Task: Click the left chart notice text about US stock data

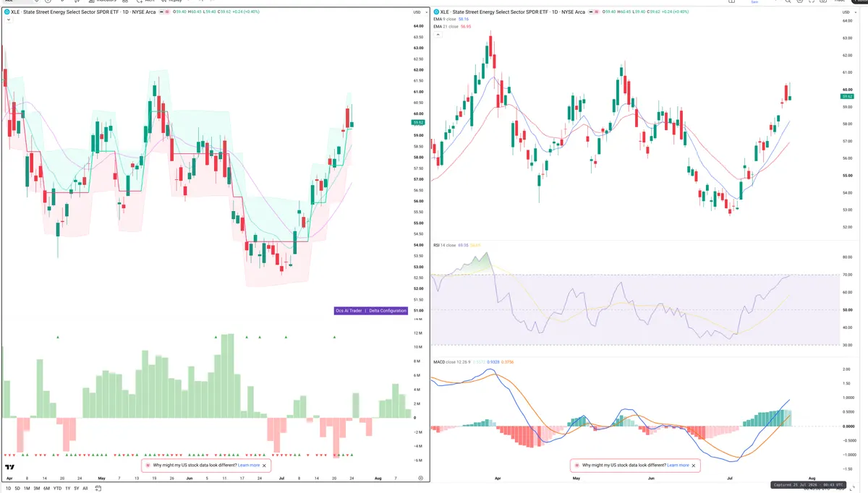Action: [195, 466]
